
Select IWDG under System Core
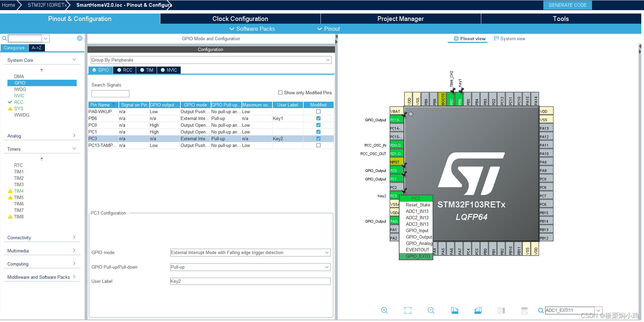click(20, 89)
